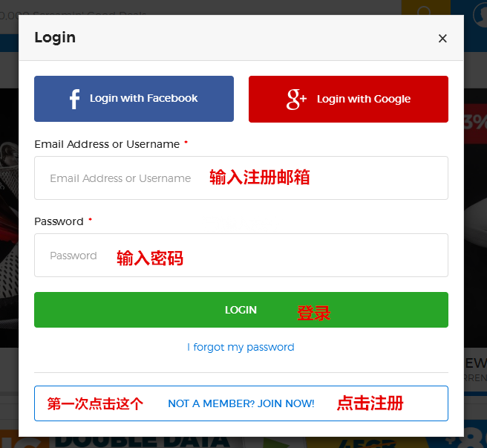
Task: Click the red '点击注册' annotation text
Action: click(370, 403)
